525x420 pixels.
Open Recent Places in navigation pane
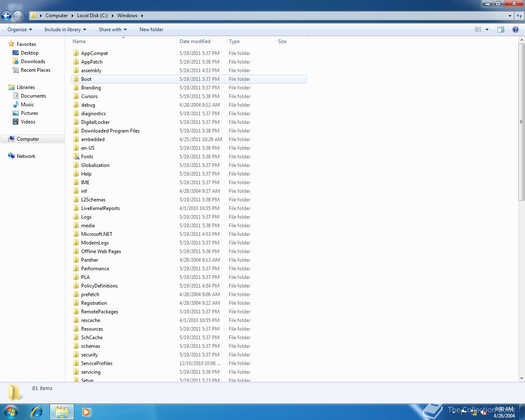(36, 70)
